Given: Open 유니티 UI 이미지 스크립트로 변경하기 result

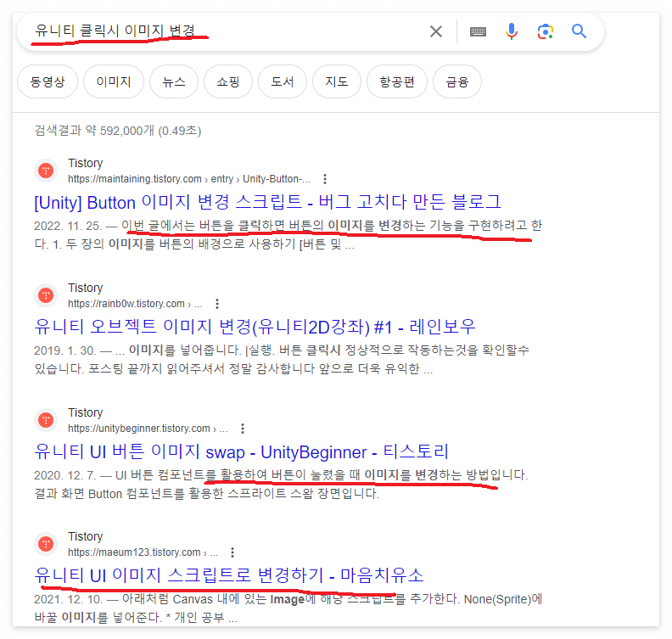Looking at the screenshot, I should tap(229, 575).
